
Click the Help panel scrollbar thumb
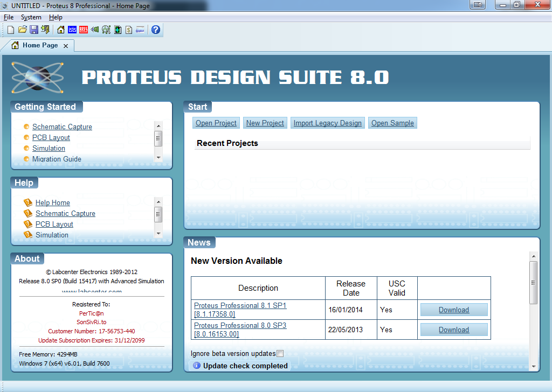tap(158, 214)
